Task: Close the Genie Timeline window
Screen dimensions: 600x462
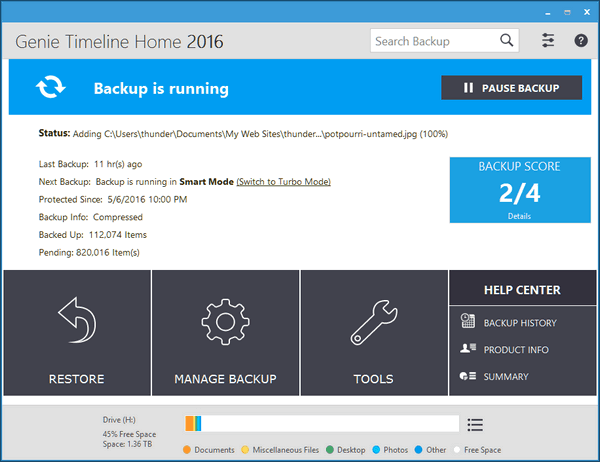Action: 587,12
